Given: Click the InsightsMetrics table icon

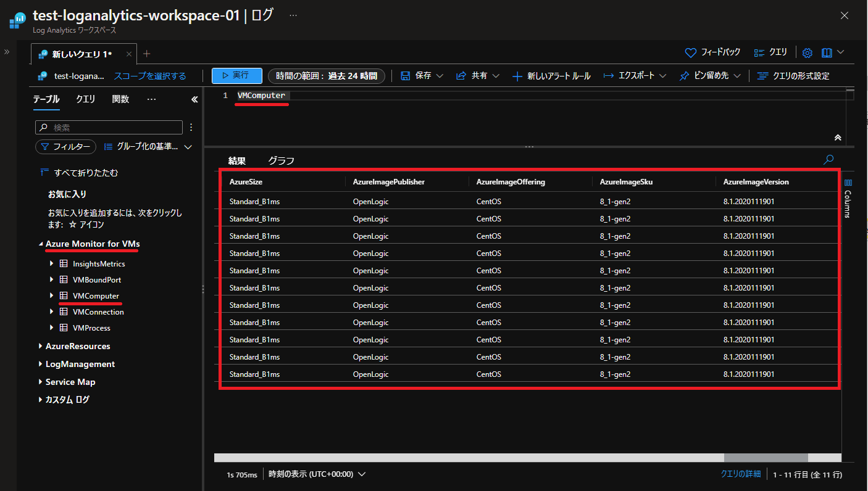Looking at the screenshot, I should tap(64, 263).
